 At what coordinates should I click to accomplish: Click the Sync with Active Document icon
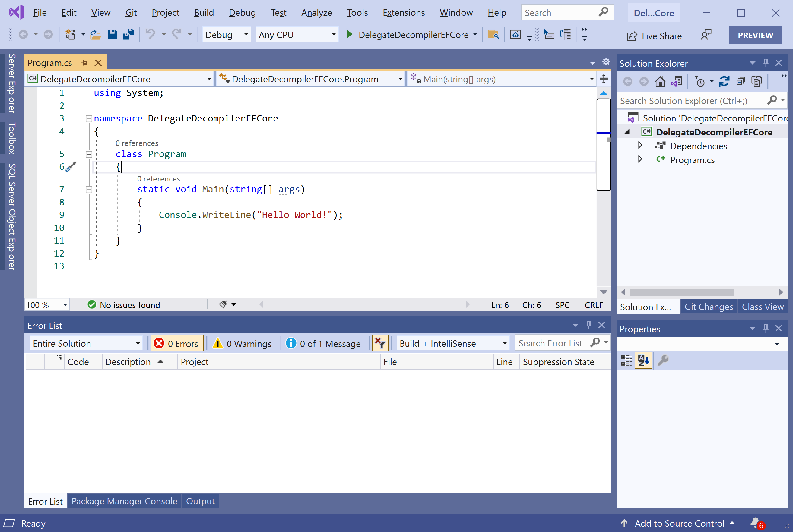724,81
